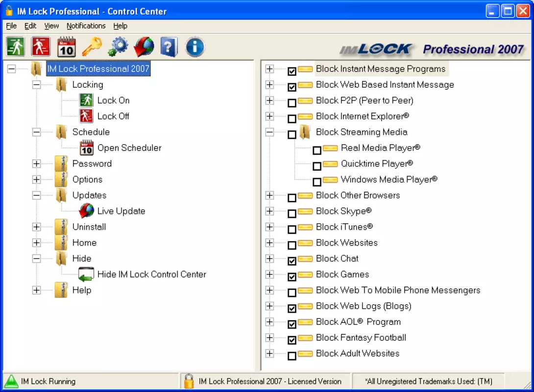Open the scheduler calendar toolbar icon

67,47
